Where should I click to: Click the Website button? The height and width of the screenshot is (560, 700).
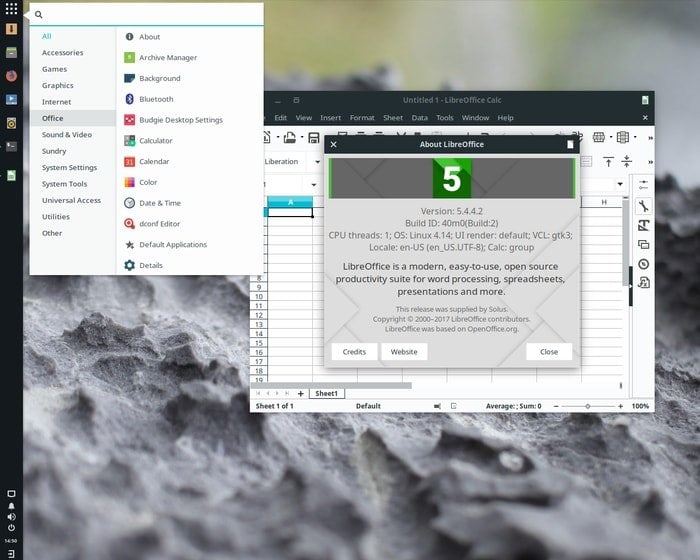click(x=404, y=351)
